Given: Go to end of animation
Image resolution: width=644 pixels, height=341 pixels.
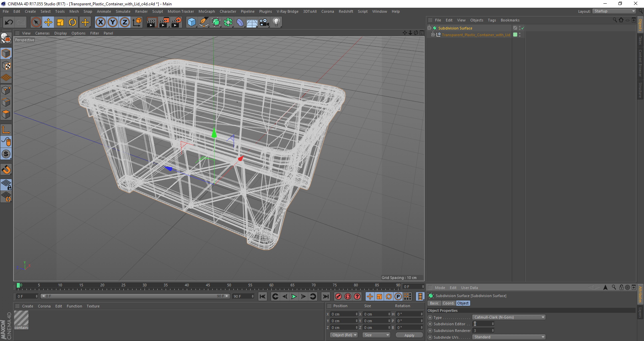Looking at the screenshot, I should (325, 296).
